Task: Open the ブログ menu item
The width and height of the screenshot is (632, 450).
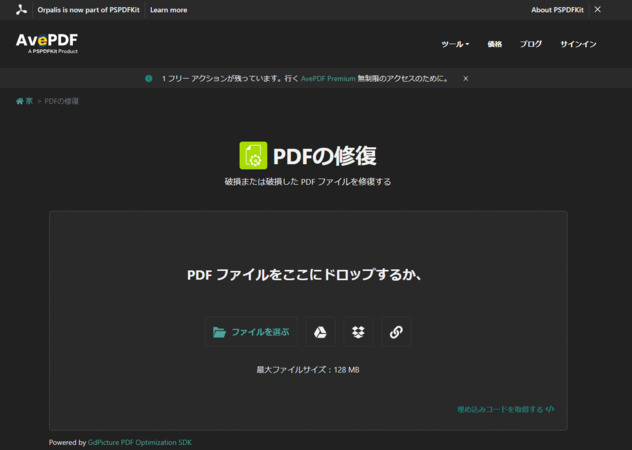Action: click(x=531, y=44)
